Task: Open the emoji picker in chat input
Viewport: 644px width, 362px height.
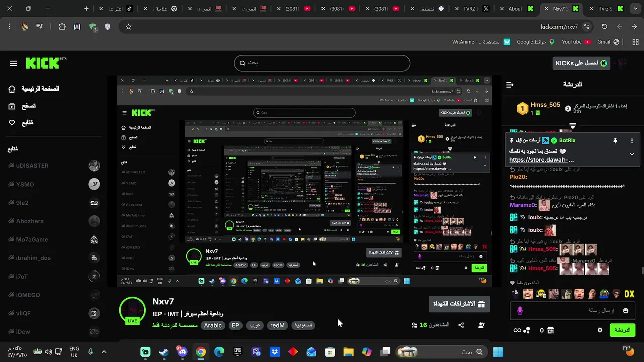Action: [626, 311]
